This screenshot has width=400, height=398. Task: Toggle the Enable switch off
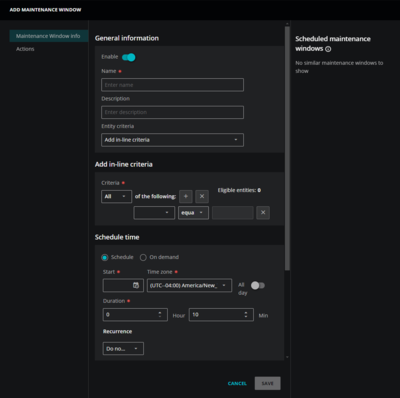click(x=129, y=57)
